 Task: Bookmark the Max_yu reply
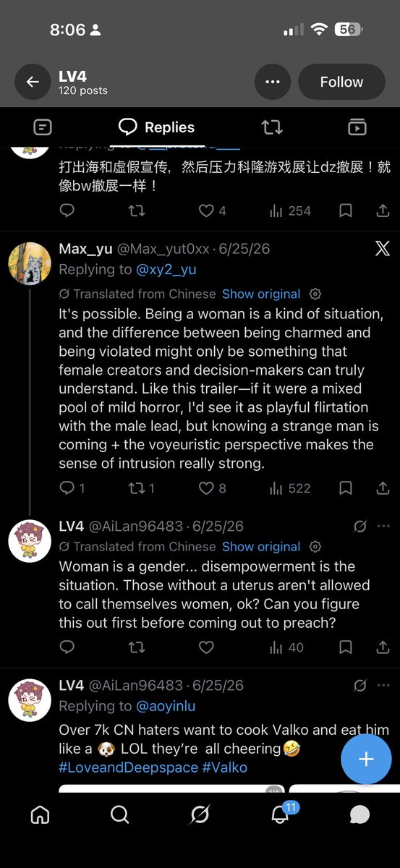346,488
